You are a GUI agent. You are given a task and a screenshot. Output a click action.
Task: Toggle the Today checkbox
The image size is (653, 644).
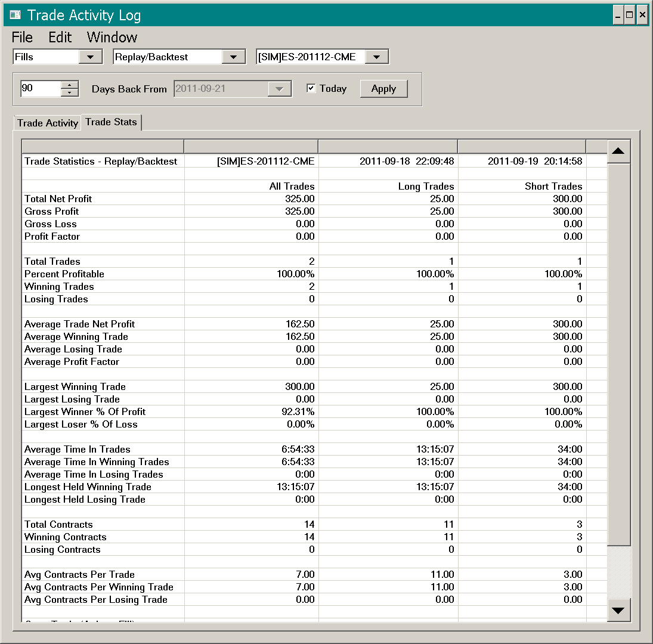coord(311,88)
